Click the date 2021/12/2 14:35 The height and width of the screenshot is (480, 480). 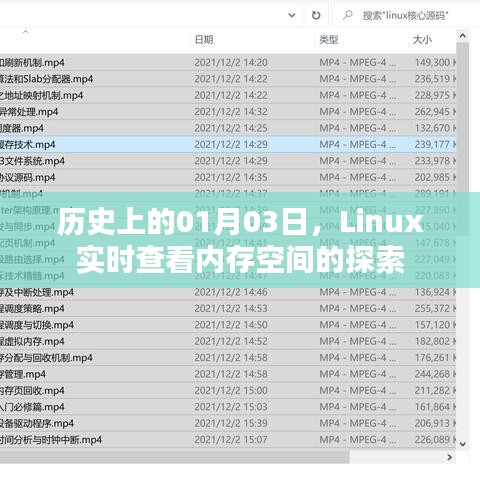231,177
